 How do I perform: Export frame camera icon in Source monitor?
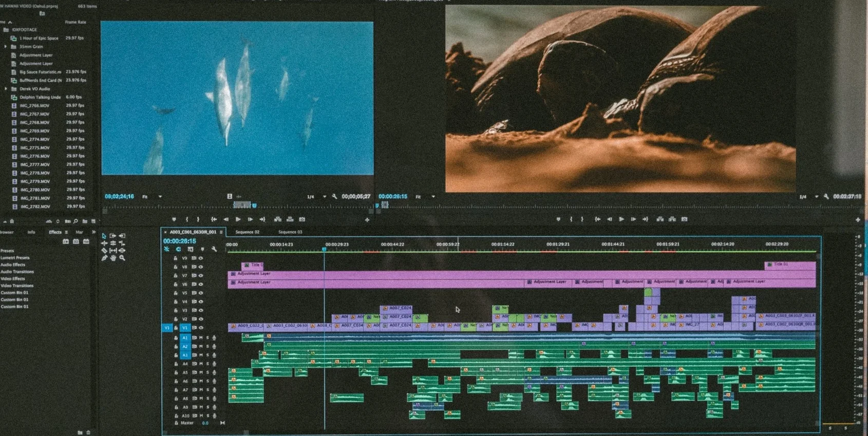(303, 219)
